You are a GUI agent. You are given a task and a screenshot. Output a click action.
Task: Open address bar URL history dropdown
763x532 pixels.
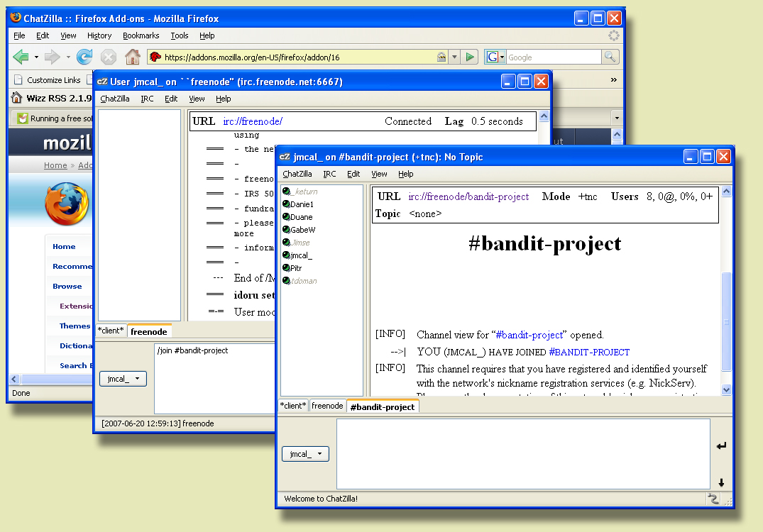click(454, 57)
